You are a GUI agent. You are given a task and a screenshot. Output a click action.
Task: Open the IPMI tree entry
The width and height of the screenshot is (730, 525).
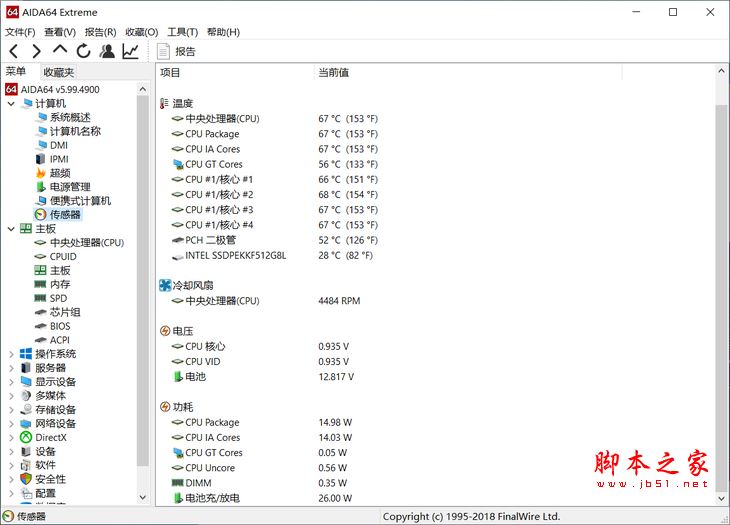[x=59, y=159]
